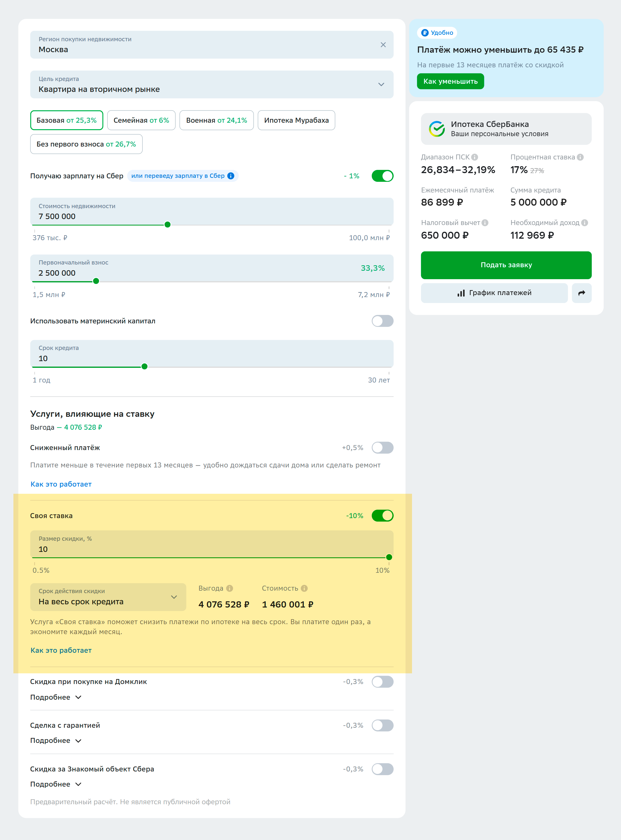Screen dimensions: 621x840
Task: Click the 1 460 001 ₽ cost value
Action: (x=288, y=605)
